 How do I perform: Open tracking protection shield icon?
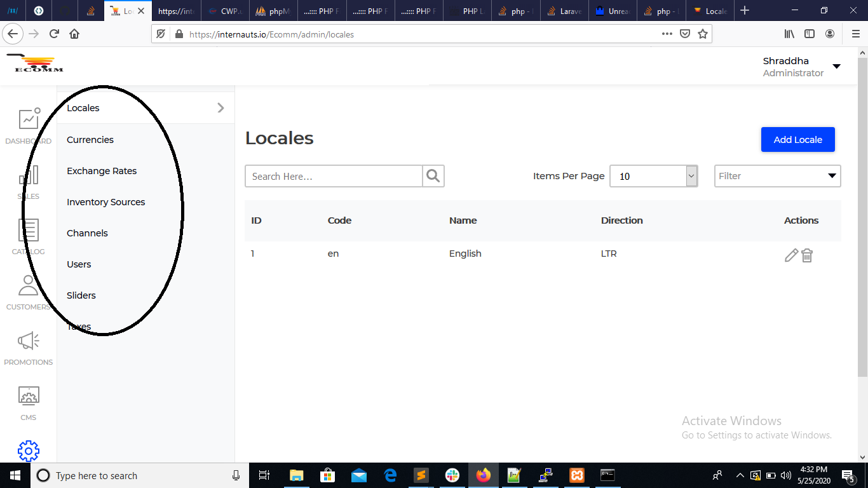point(161,34)
